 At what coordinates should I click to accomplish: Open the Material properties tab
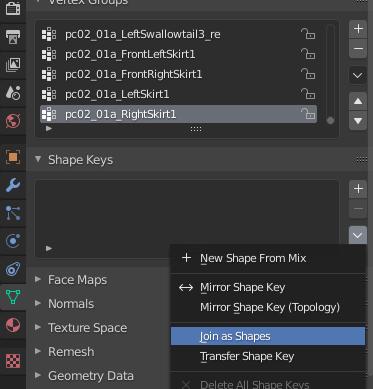(13, 325)
